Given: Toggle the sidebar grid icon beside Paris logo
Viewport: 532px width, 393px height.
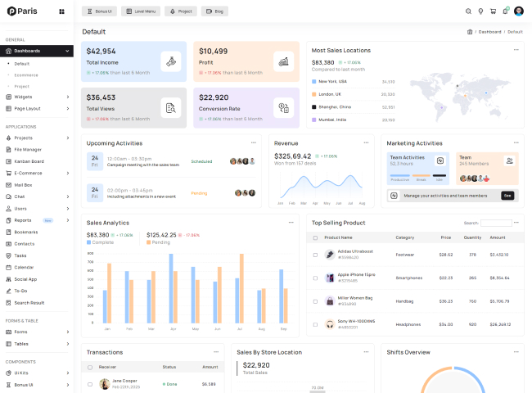Looking at the screenshot, I should 62,11.
